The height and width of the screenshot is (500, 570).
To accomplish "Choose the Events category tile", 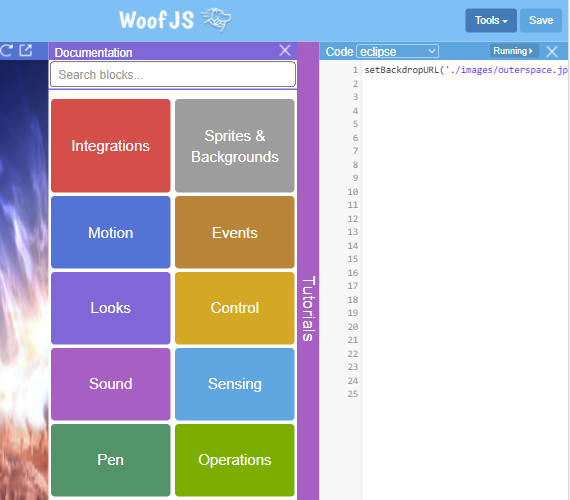I will click(x=235, y=232).
